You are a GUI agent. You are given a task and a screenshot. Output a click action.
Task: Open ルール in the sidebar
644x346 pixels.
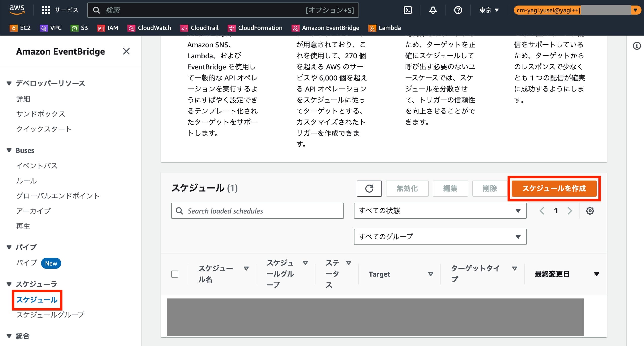pyautogui.click(x=26, y=181)
